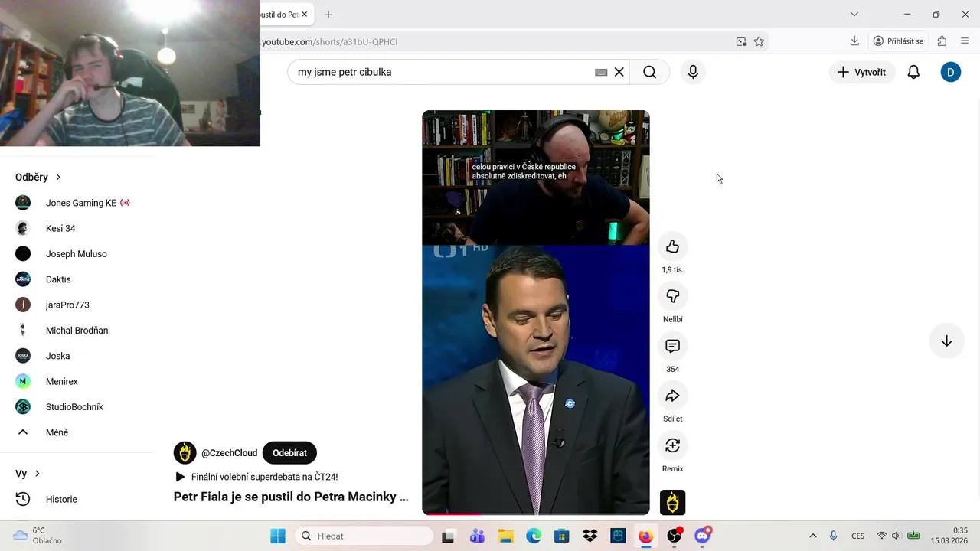Submit search with magnifier button
Image resolution: width=980 pixels, height=551 pixels.
(x=649, y=72)
